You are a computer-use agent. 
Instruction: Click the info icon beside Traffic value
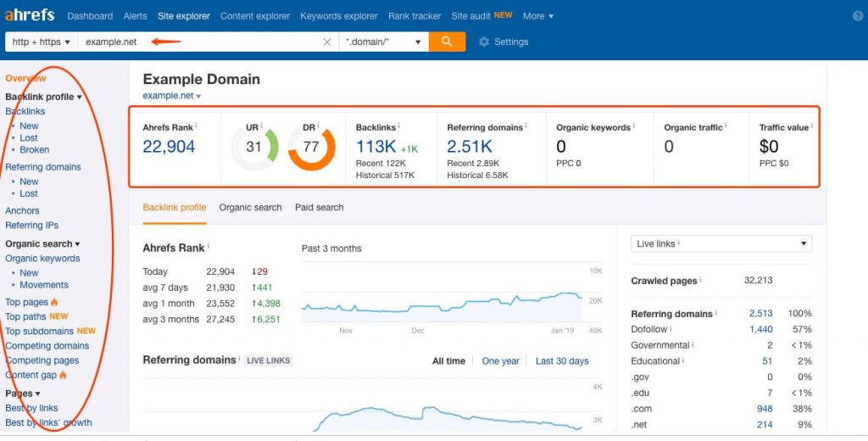tap(811, 126)
